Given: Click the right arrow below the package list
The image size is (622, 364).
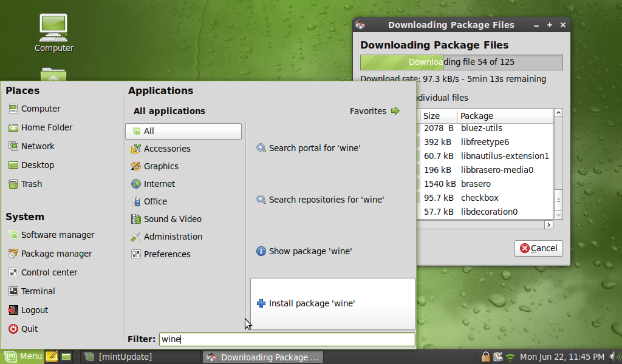Looking at the screenshot, I should [549, 224].
